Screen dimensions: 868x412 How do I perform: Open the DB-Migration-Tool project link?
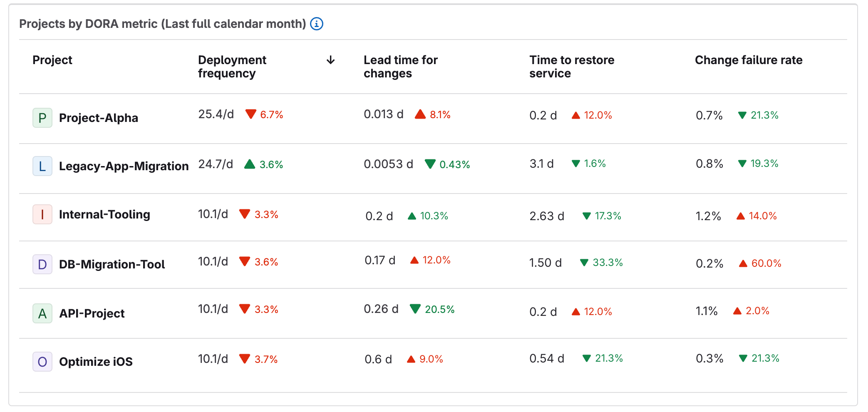[112, 264]
